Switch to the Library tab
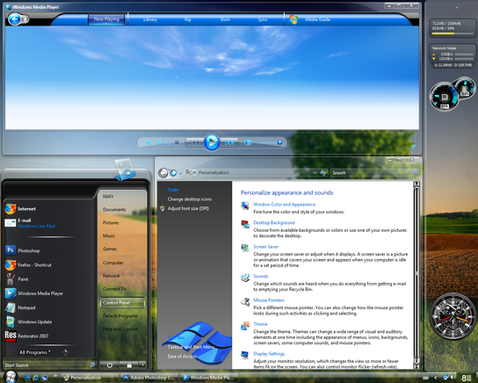 click(x=150, y=20)
